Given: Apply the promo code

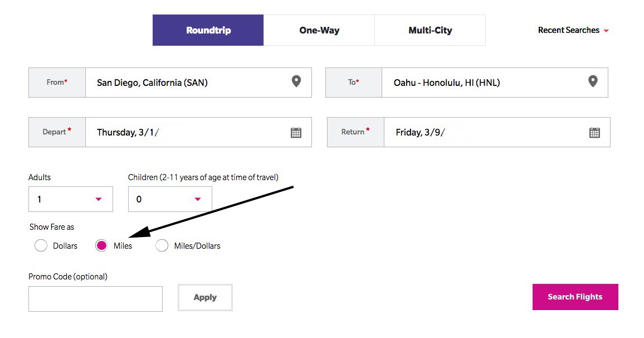Looking at the screenshot, I should [x=204, y=297].
